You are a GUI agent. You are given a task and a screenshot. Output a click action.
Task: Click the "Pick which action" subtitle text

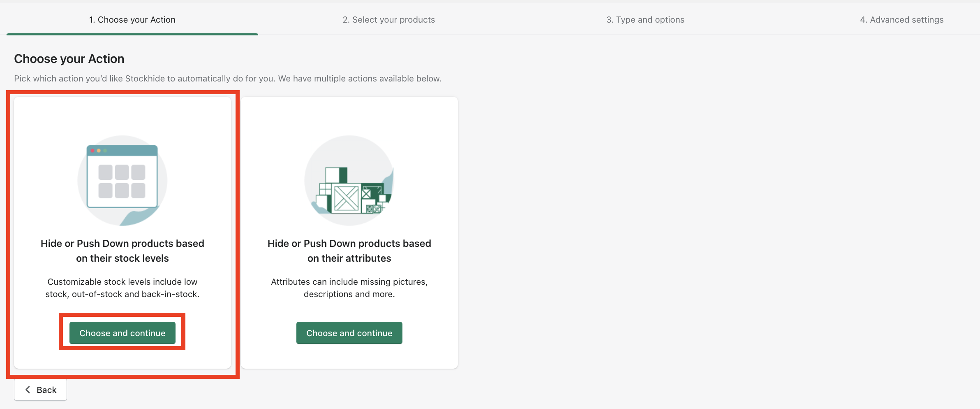coord(227,79)
